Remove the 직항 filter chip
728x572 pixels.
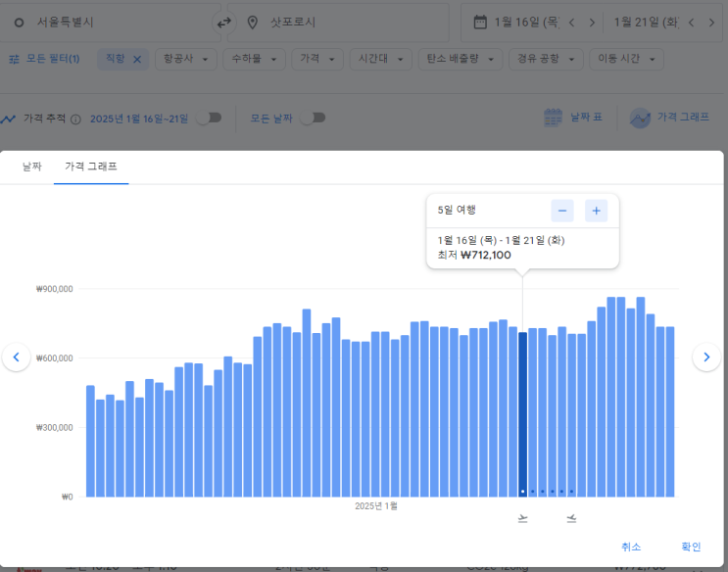(137, 59)
